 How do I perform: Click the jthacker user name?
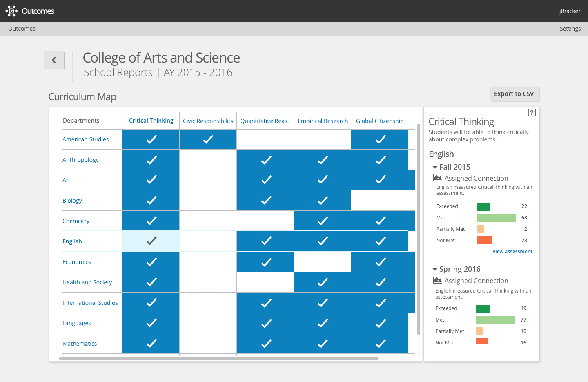tap(570, 11)
